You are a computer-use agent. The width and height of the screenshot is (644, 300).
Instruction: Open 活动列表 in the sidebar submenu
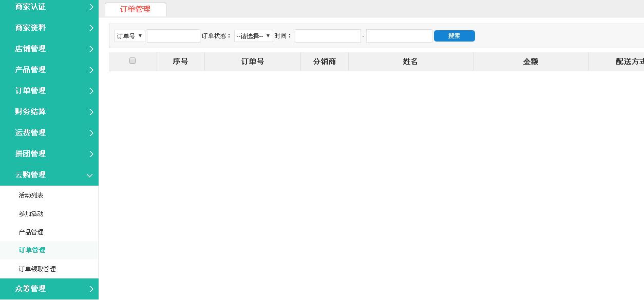coord(31,195)
